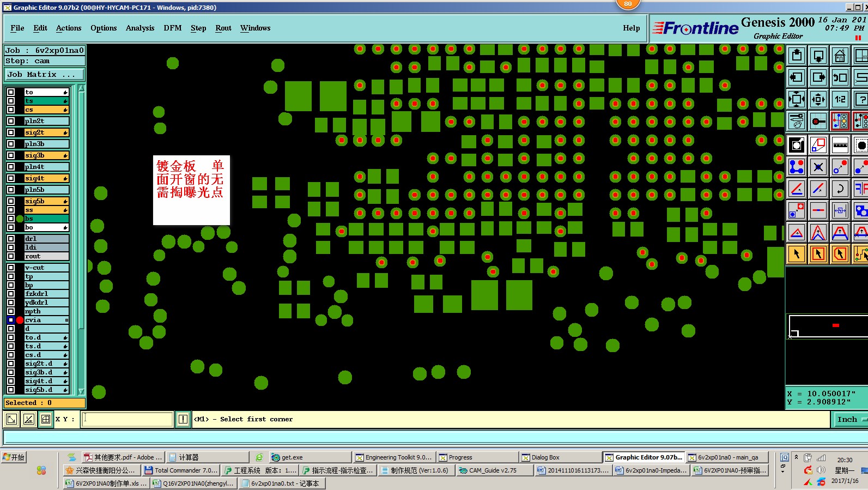The height and width of the screenshot is (490, 868).
Task: Open the DFM menu
Action: point(173,28)
